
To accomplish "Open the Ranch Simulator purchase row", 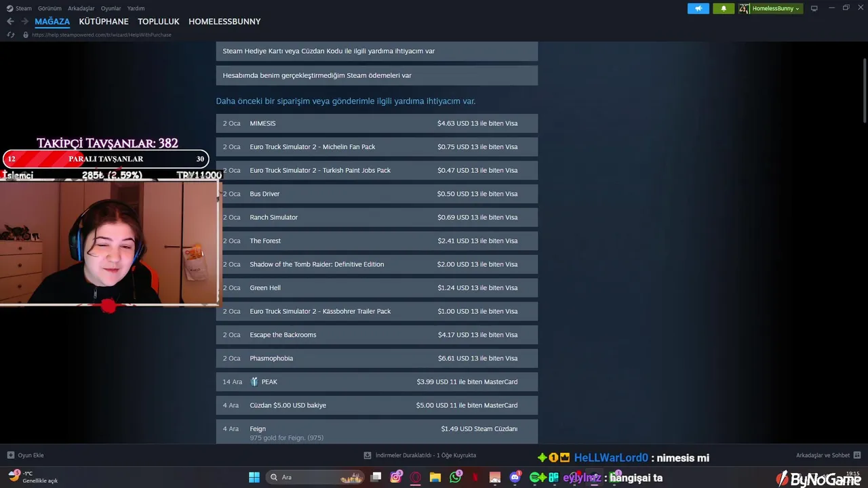I will [377, 217].
